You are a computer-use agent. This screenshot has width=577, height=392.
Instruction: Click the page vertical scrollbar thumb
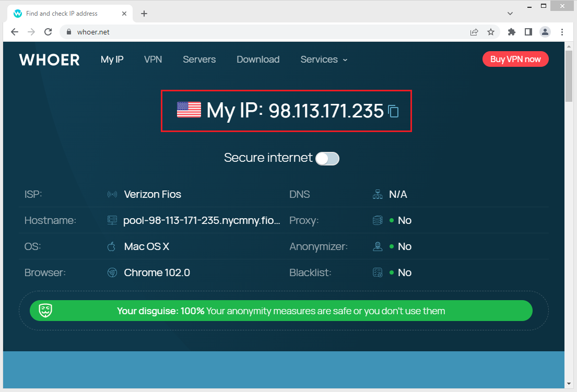click(569, 76)
